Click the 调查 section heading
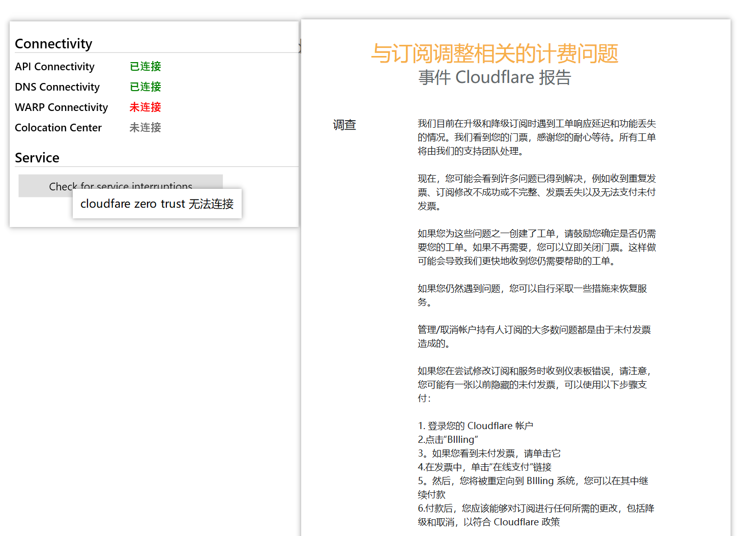 pyautogui.click(x=344, y=125)
